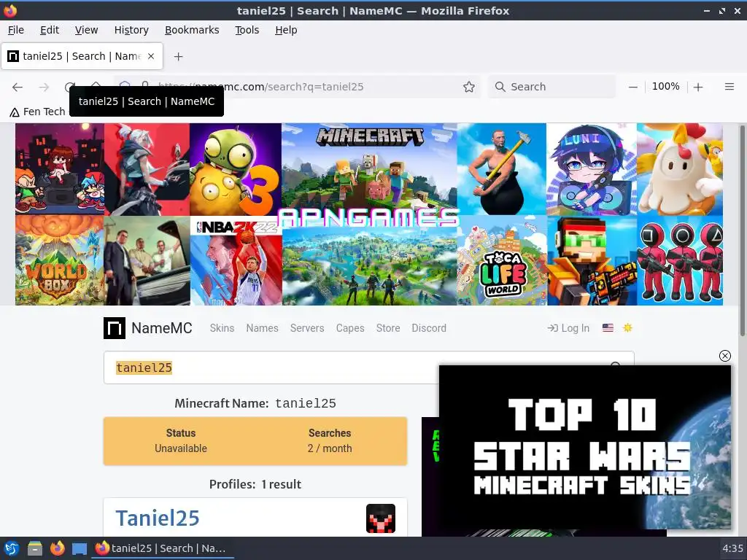This screenshot has height=560, width=747.
Task: Click the Searches 2 / month stat
Action: tap(330, 440)
